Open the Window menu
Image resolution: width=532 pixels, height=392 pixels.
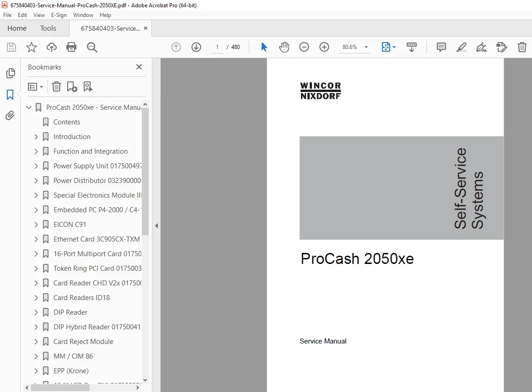coord(83,15)
